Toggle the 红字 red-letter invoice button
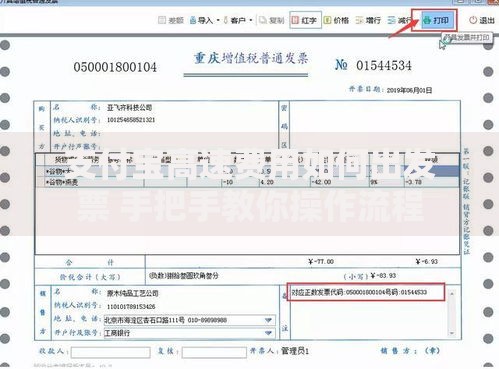Screen dimensions: 499x369 (x=305, y=20)
